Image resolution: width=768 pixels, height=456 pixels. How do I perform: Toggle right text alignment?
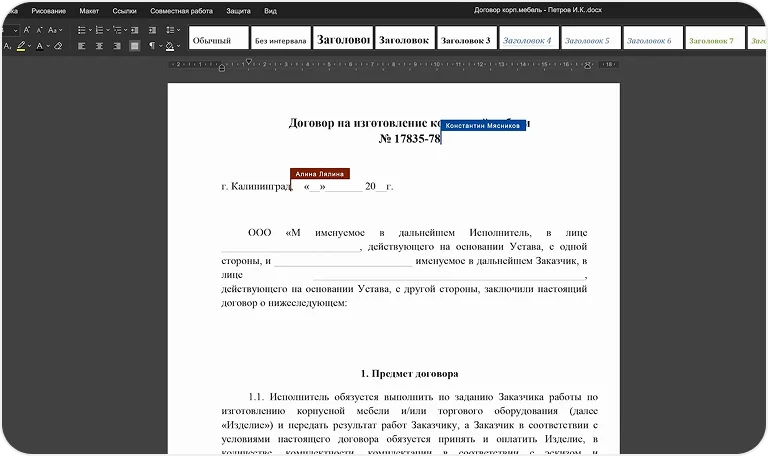click(x=116, y=46)
